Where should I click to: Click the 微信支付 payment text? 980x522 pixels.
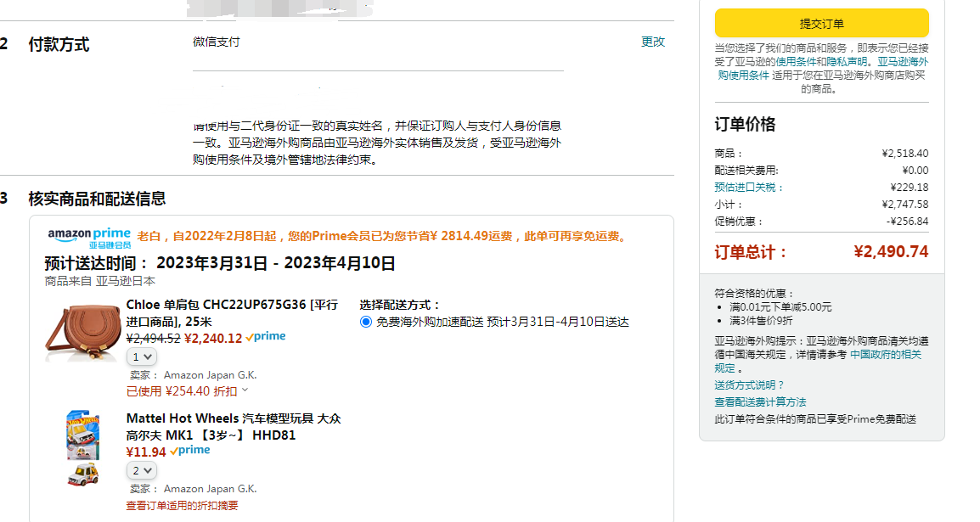pos(217,42)
